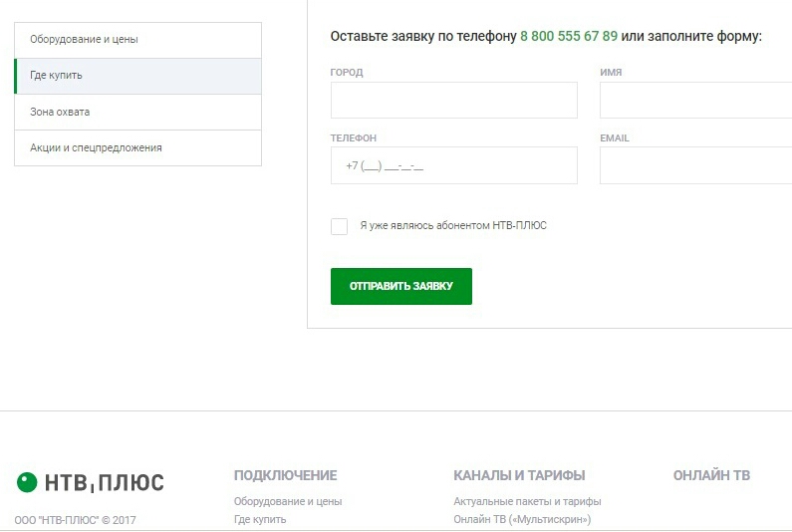Click the NTV Plus green circle logo
The image size is (792, 532).
[x=27, y=482]
